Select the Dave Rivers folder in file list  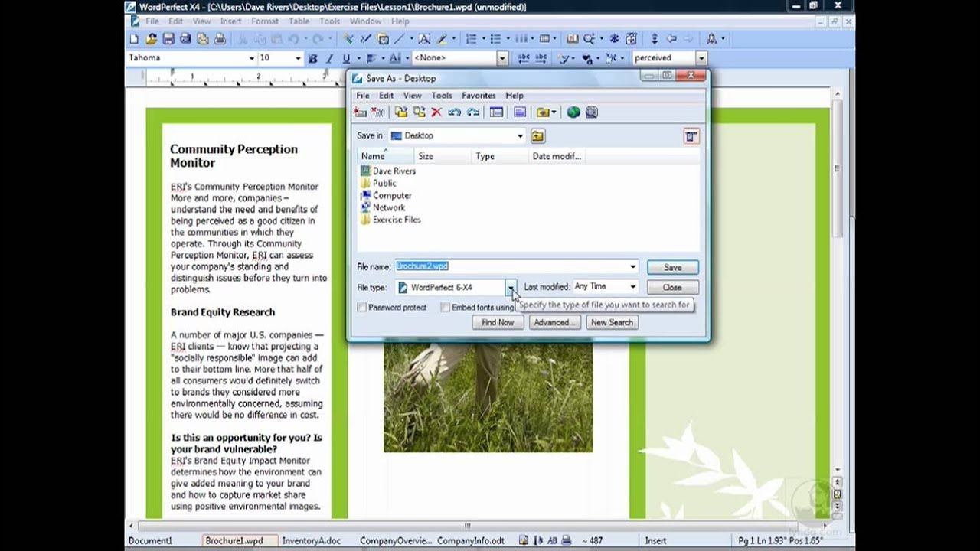tap(388, 171)
